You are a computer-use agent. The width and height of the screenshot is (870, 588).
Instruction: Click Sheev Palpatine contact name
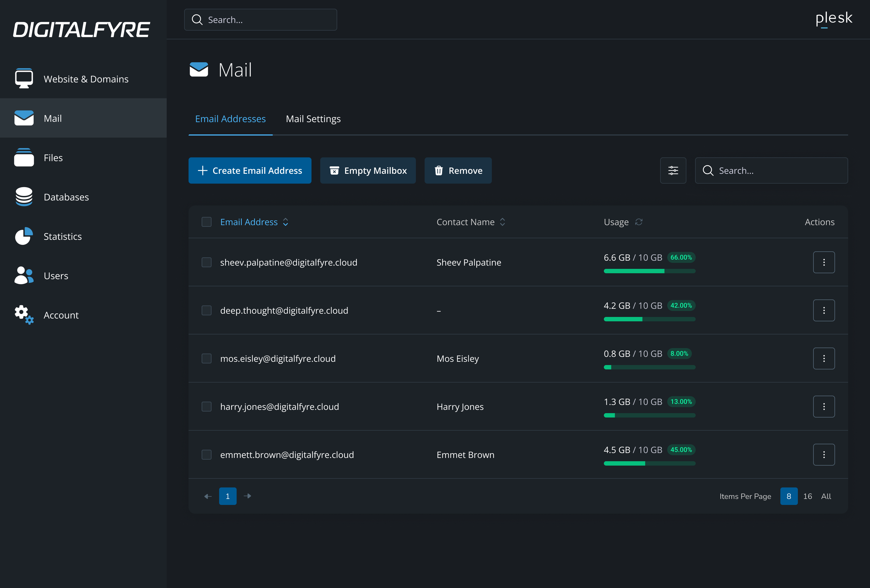pyautogui.click(x=469, y=262)
